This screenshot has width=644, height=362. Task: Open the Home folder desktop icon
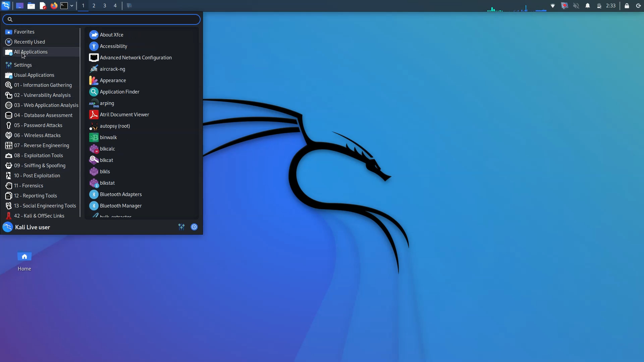pos(24,261)
